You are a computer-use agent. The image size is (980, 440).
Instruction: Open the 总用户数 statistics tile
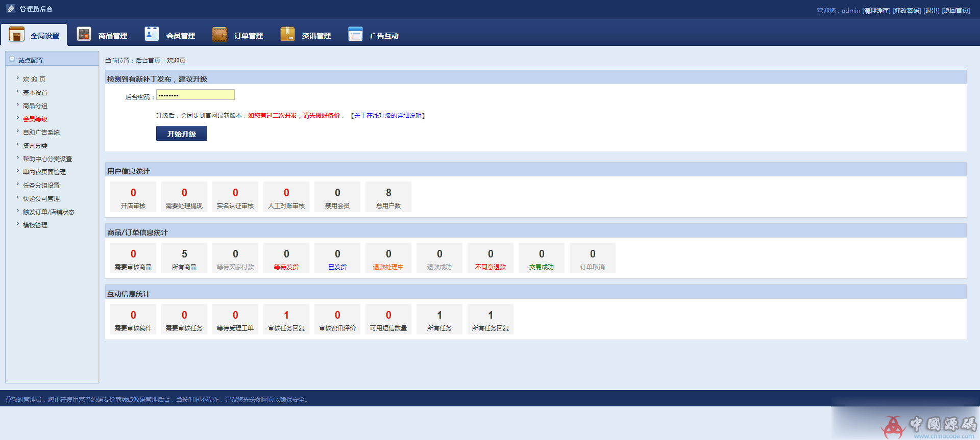388,197
